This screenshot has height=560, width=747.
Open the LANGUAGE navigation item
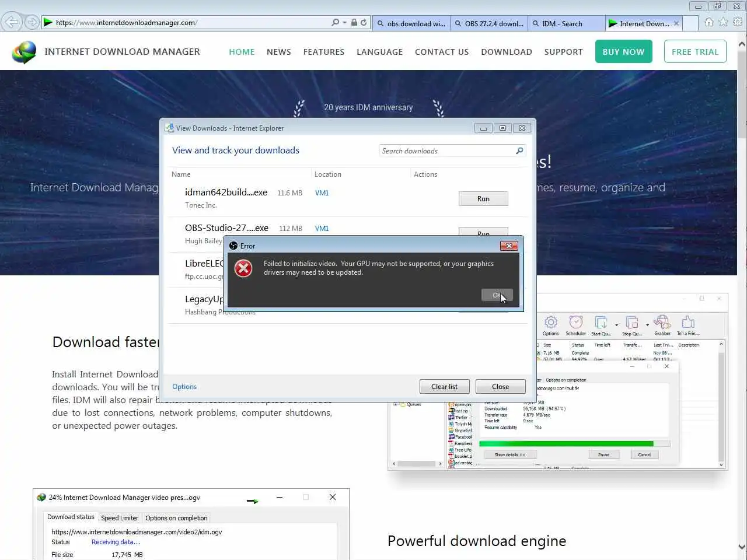(x=380, y=52)
